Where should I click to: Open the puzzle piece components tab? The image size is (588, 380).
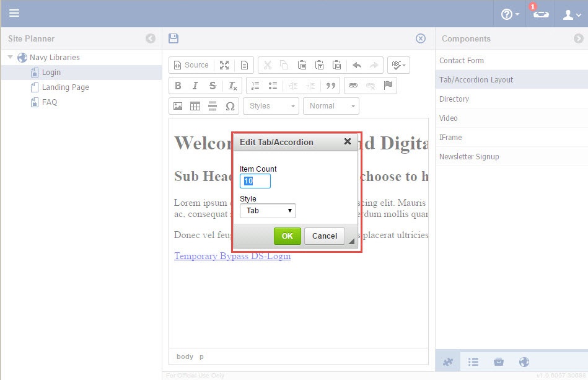click(449, 362)
